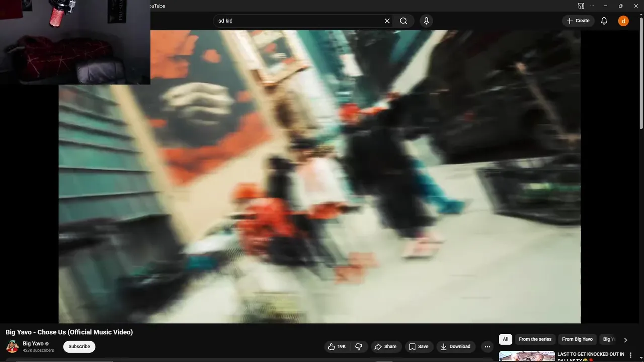Restore down the YouTube window

tap(620, 6)
